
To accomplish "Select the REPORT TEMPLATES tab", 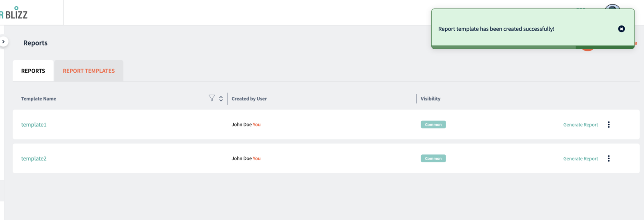I will [x=89, y=71].
